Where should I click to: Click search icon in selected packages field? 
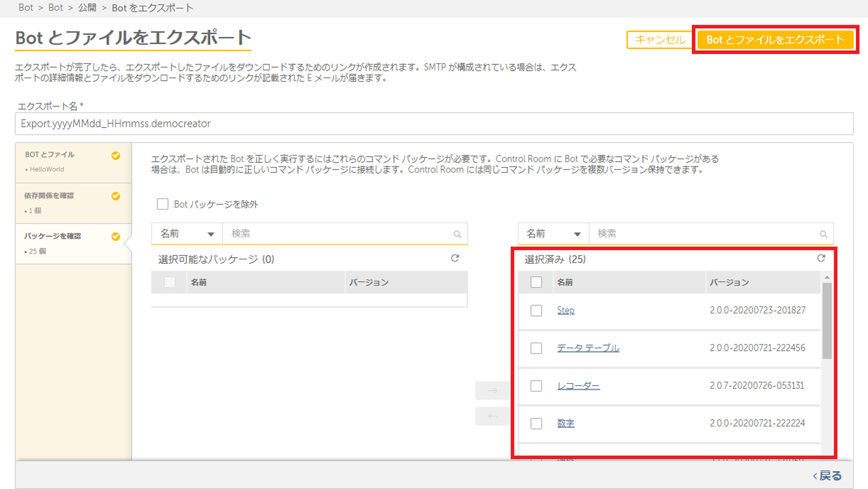[823, 234]
